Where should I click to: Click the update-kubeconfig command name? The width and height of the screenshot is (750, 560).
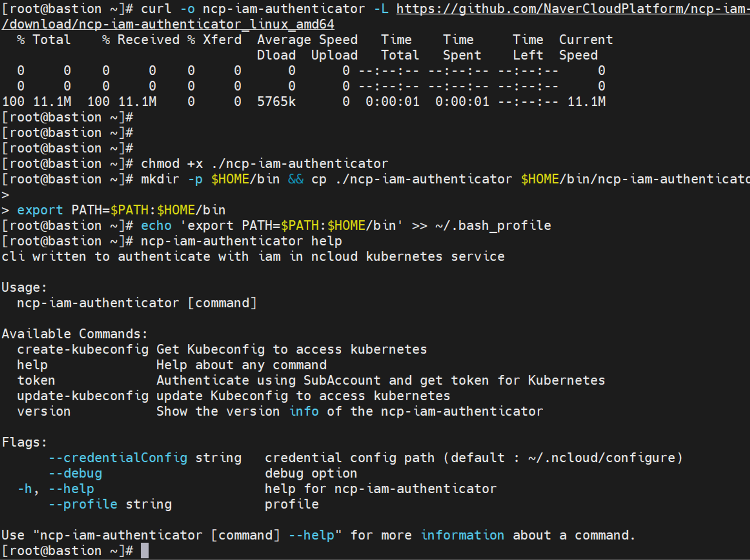[83, 396]
